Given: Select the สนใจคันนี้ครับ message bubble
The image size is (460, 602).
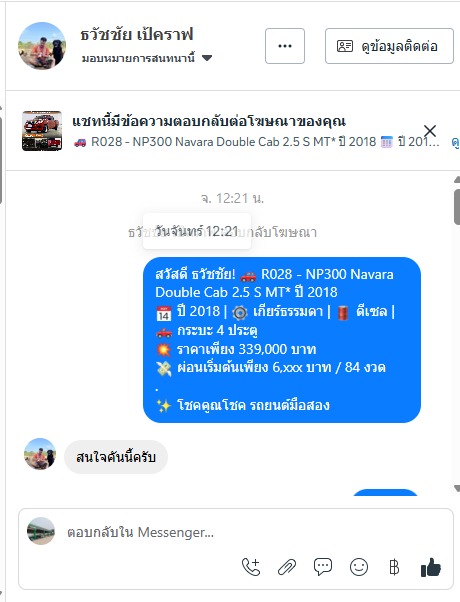Looking at the screenshot, I should (116, 457).
